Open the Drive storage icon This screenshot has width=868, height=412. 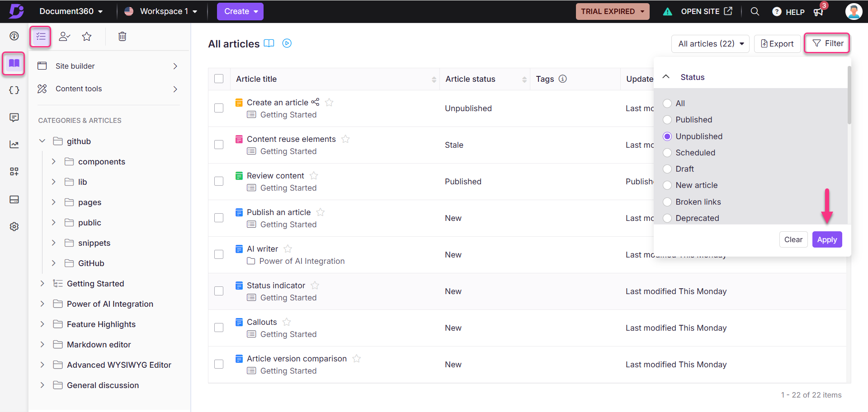coord(14,199)
